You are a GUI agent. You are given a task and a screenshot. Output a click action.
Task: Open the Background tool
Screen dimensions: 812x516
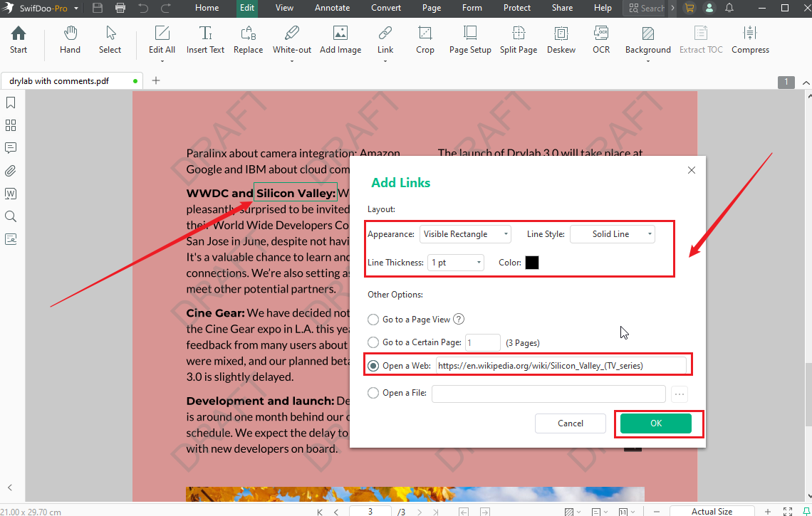click(648, 40)
